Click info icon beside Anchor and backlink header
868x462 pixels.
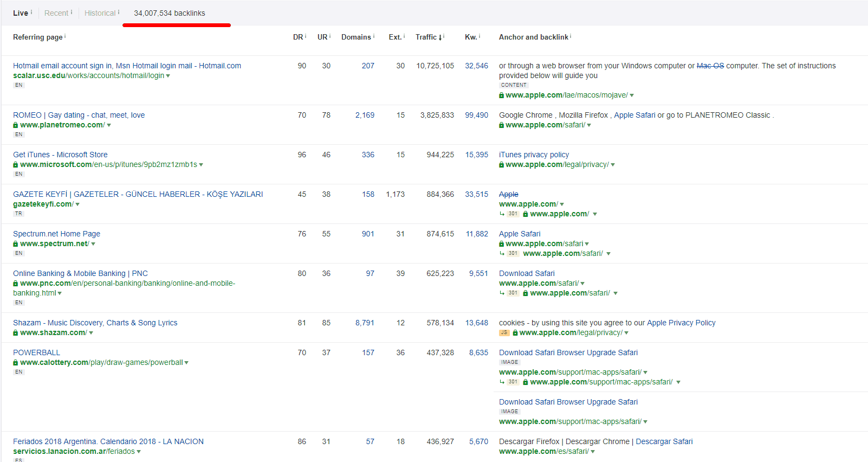coord(571,36)
